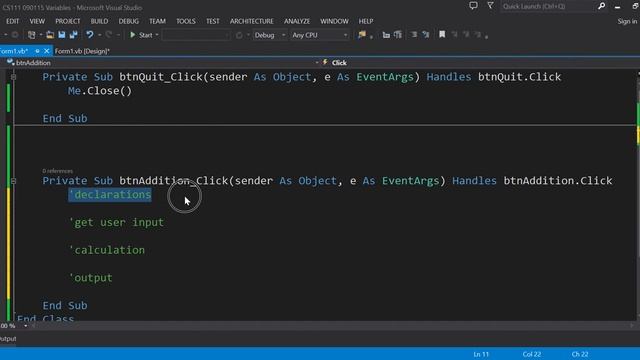Clear all bookmarks icon
Screen dimensions: 640x360
point(478,35)
